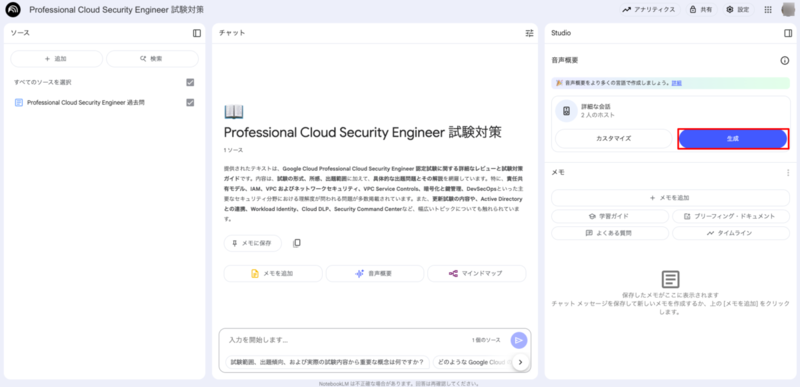Click the 音声概要 info icon
Screen dimensions: 800x387
coord(785,61)
